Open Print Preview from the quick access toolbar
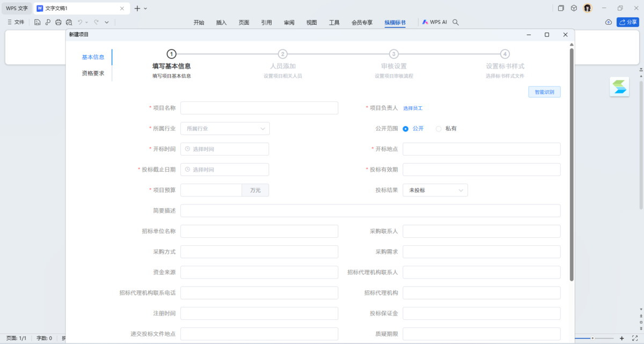Screen dimensions: 644x344 click(x=69, y=22)
